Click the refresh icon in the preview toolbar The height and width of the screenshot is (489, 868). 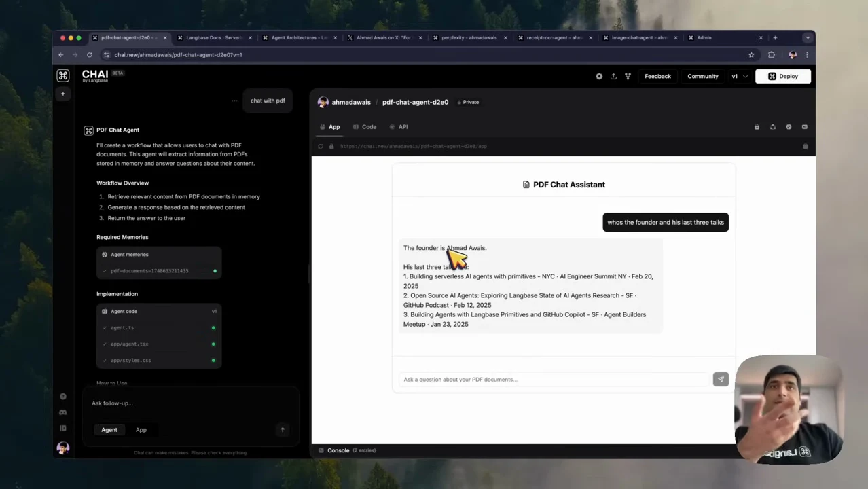pos(773,127)
